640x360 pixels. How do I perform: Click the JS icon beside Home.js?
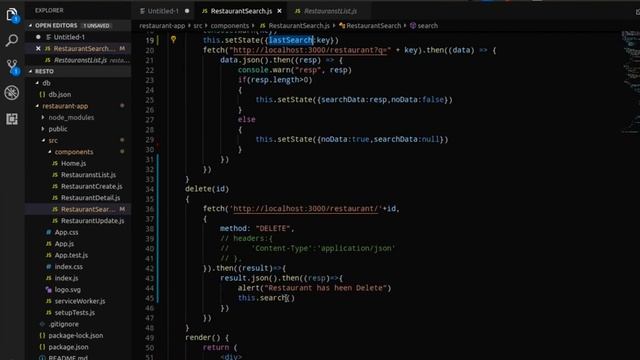point(55,163)
